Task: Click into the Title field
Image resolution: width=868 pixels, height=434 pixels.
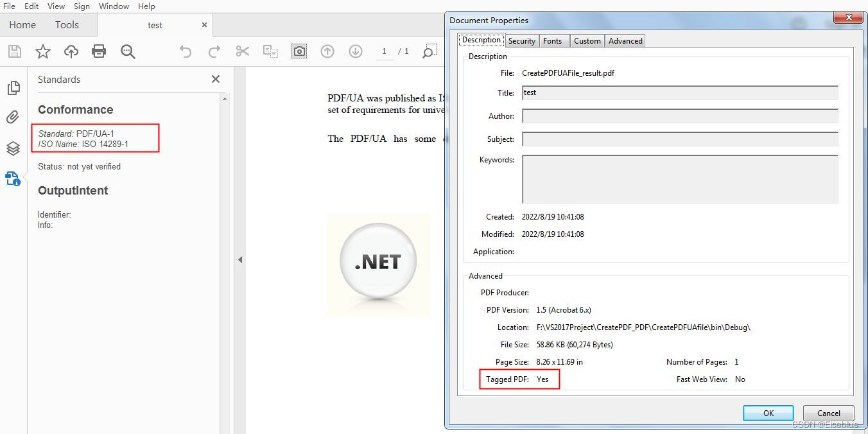Action: pos(680,92)
